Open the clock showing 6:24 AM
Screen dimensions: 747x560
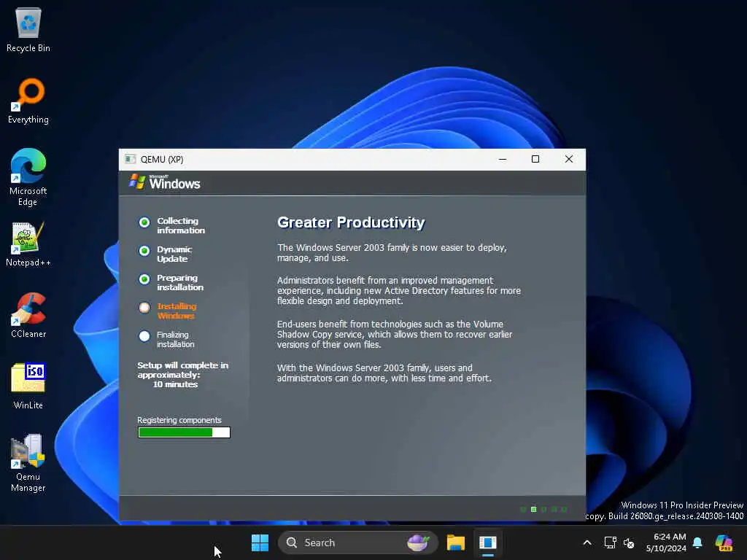point(666,542)
